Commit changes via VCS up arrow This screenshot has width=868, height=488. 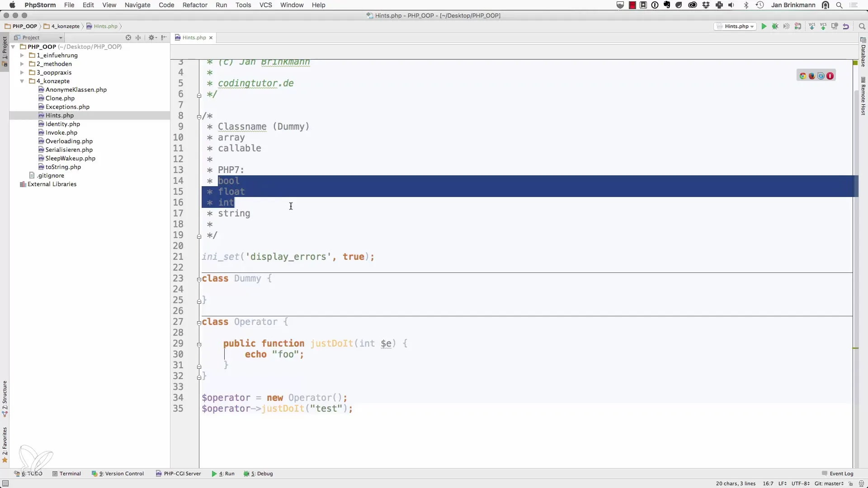[823, 26]
